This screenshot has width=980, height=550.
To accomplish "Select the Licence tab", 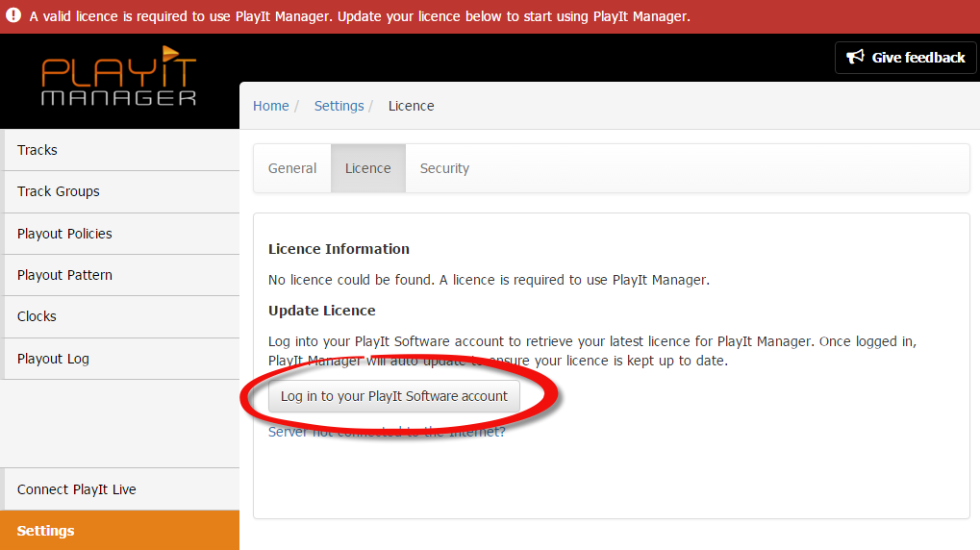I will click(367, 168).
